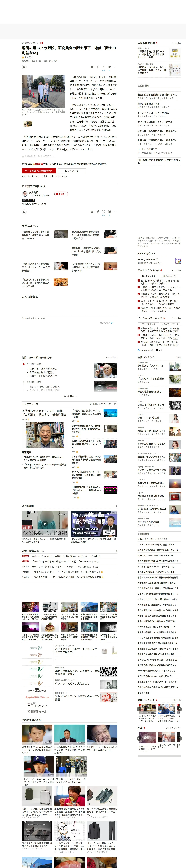The width and height of the screenshot is (186, 868).
Task: Click red arrow beside 注目の連載記事 heading
Action: [x=157, y=43]
